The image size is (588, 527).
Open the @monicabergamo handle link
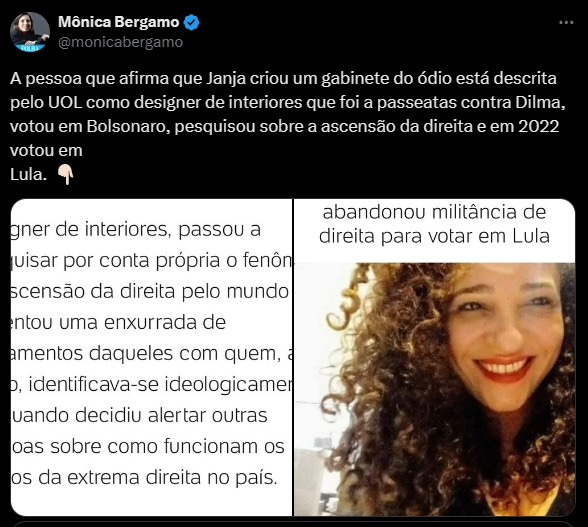pos(120,42)
